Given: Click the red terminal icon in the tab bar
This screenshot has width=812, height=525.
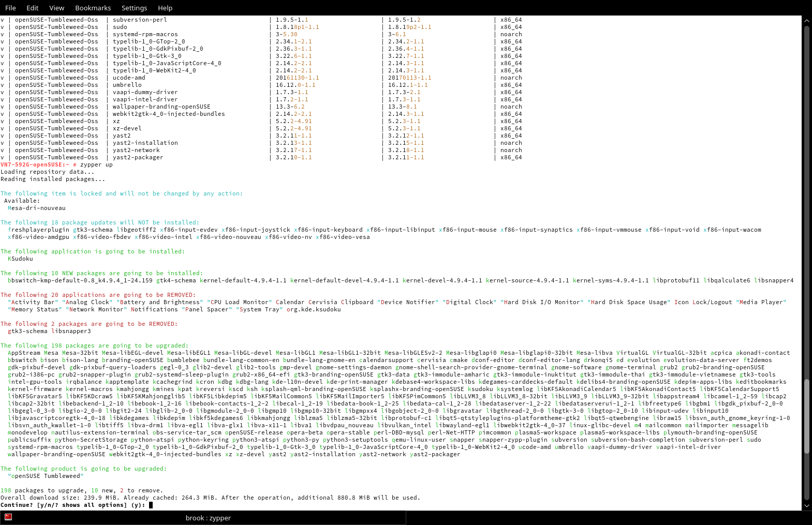Looking at the screenshot, I should point(8,517).
